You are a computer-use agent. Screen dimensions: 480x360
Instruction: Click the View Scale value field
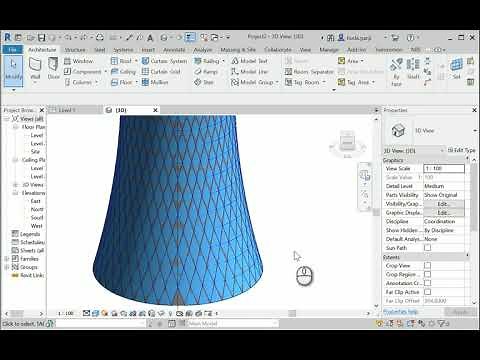(x=444, y=168)
